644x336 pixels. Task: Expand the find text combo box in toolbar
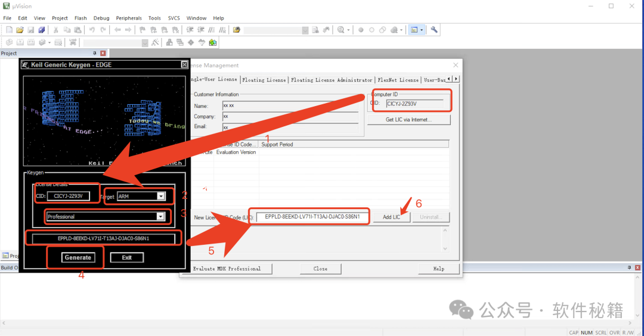pyautogui.click(x=305, y=30)
